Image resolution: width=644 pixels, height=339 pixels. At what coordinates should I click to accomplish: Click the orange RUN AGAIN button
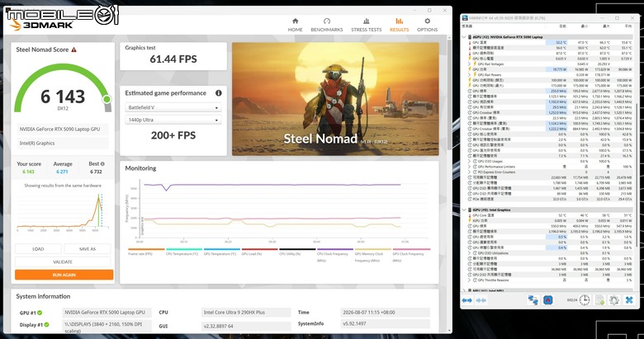tap(64, 275)
